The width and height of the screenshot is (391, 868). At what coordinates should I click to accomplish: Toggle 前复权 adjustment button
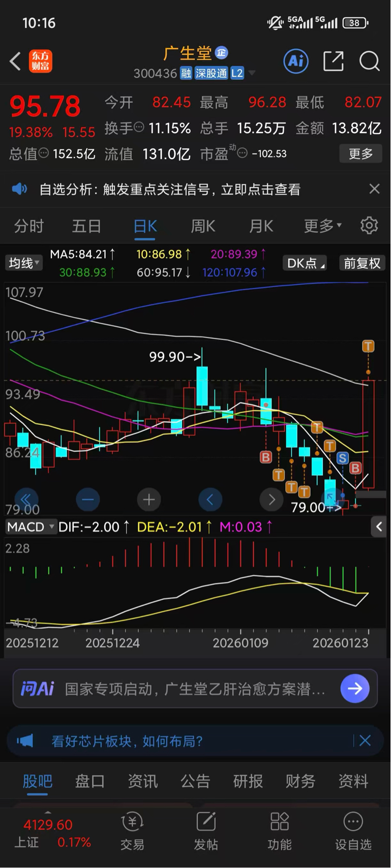(x=362, y=263)
